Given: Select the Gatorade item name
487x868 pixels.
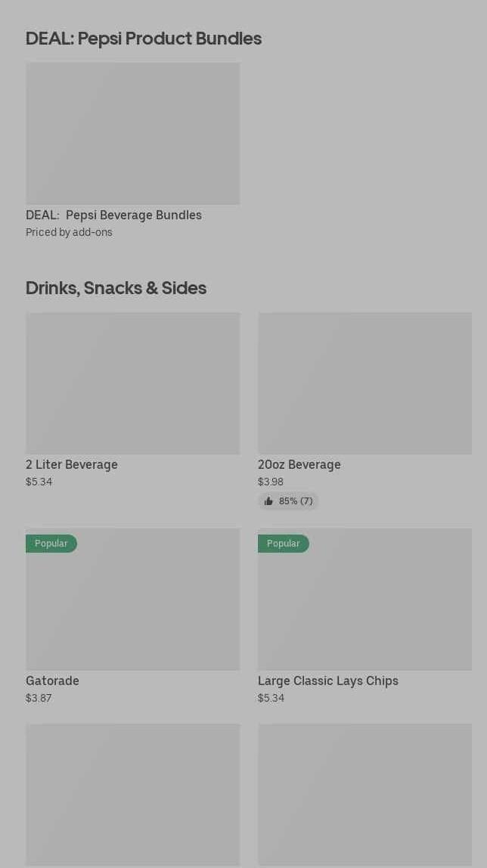Looking at the screenshot, I should point(52,681).
